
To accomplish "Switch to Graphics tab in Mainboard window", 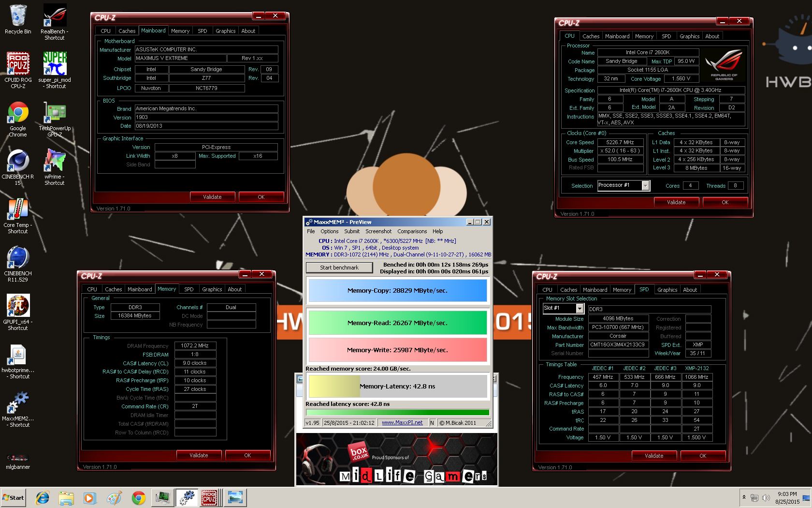I will point(226,31).
